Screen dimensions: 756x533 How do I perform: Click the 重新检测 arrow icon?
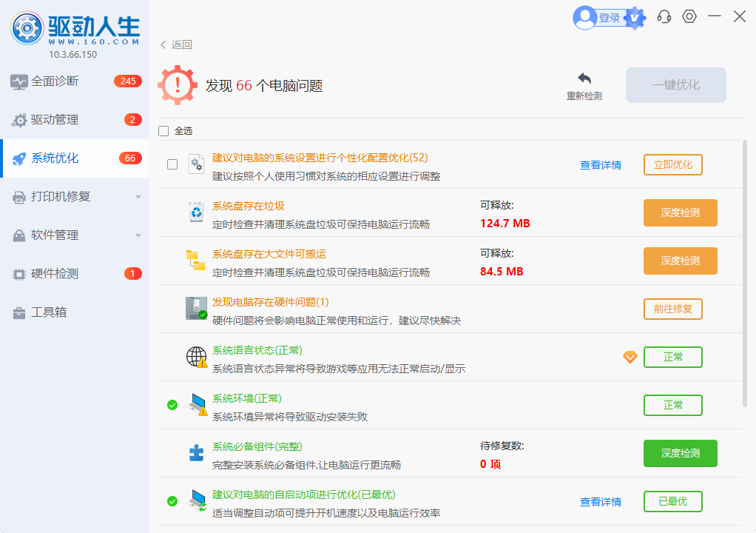tap(584, 78)
